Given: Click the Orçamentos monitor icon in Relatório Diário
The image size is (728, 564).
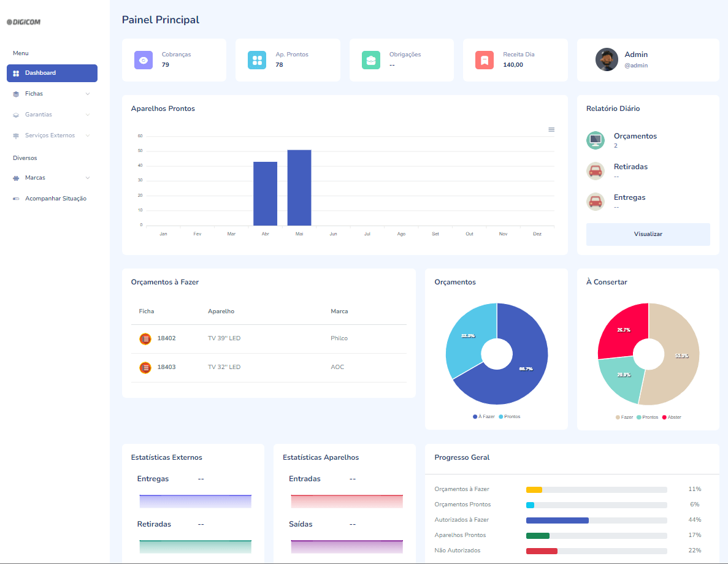Looking at the screenshot, I should click(596, 140).
